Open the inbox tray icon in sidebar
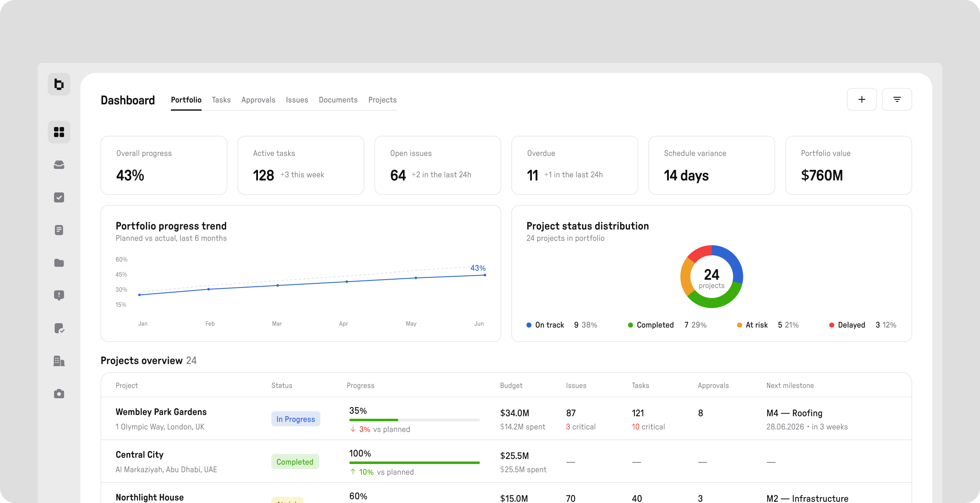This screenshot has width=980, height=503. click(59, 165)
